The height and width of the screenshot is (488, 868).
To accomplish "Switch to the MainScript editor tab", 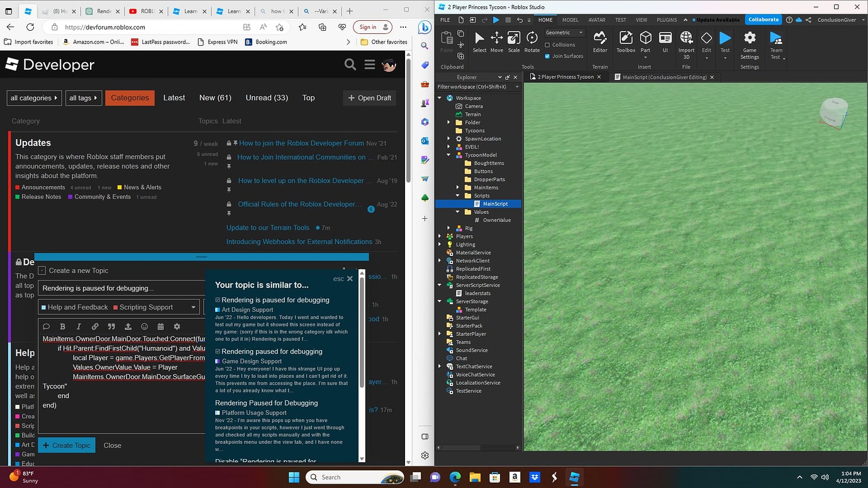I will [664, 77].
